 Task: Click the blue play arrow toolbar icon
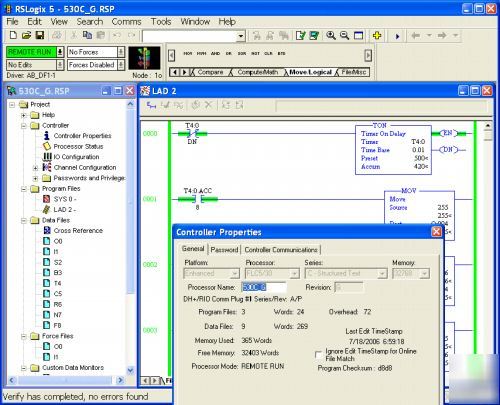click(x=397, y=36)
